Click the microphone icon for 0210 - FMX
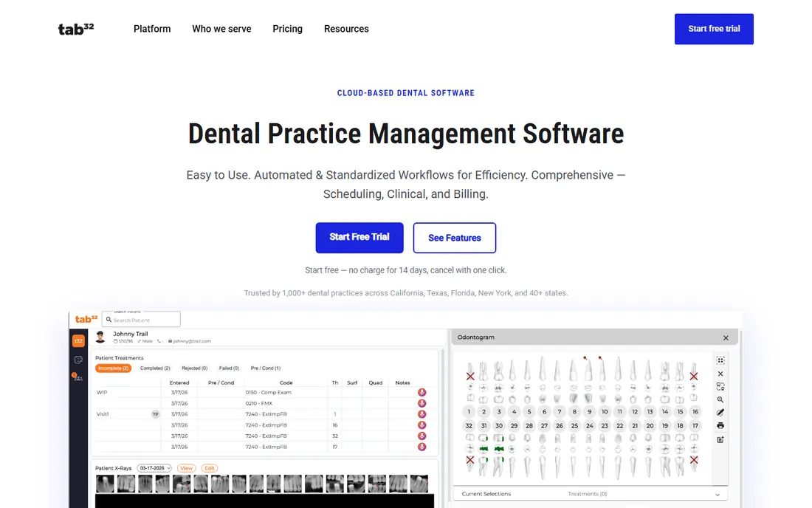Screen dimensions: 812x508 tap(422, 403)
